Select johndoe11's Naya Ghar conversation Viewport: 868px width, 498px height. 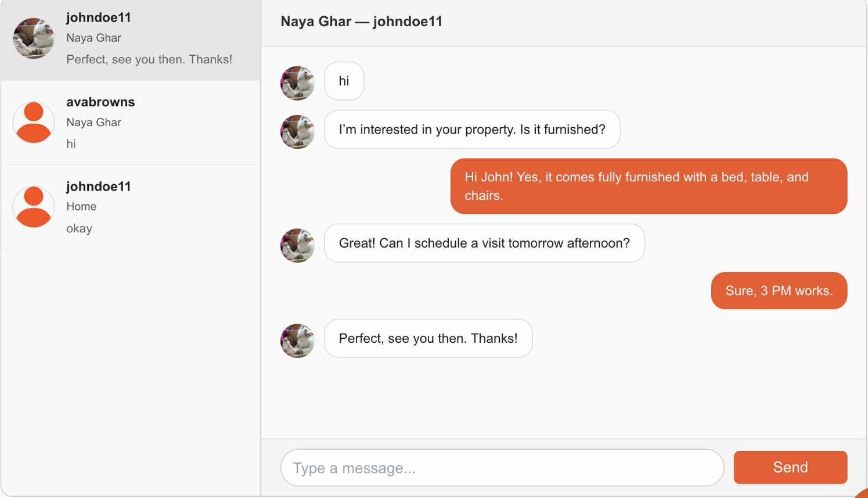(x=131, y=40)
